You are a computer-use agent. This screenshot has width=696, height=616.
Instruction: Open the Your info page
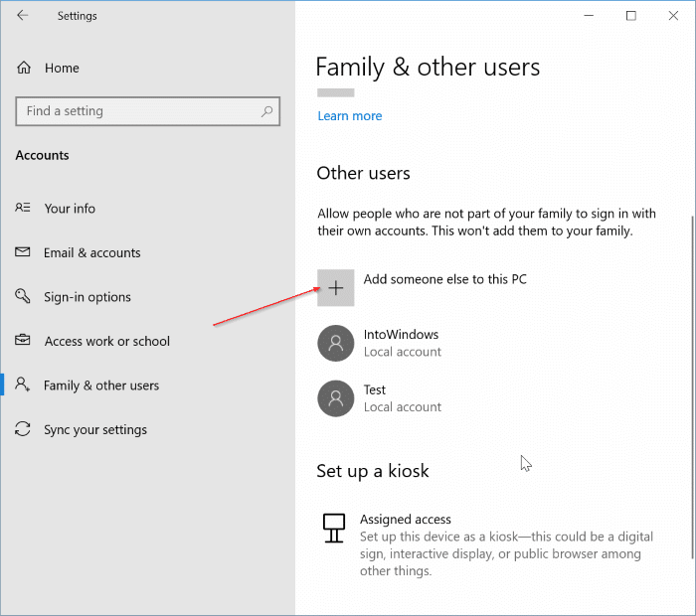[x=70, y=209]
